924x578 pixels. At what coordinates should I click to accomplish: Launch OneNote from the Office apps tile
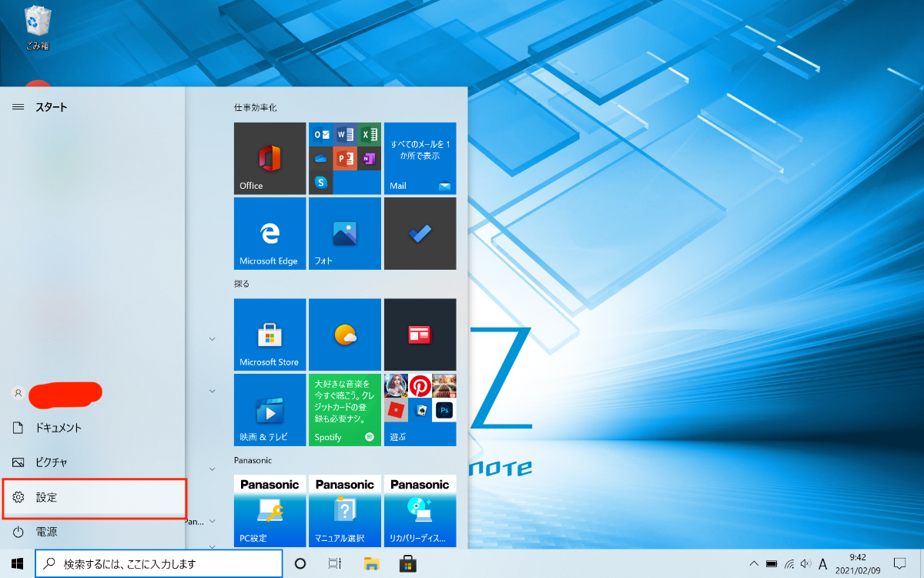(x=369, y=158)
